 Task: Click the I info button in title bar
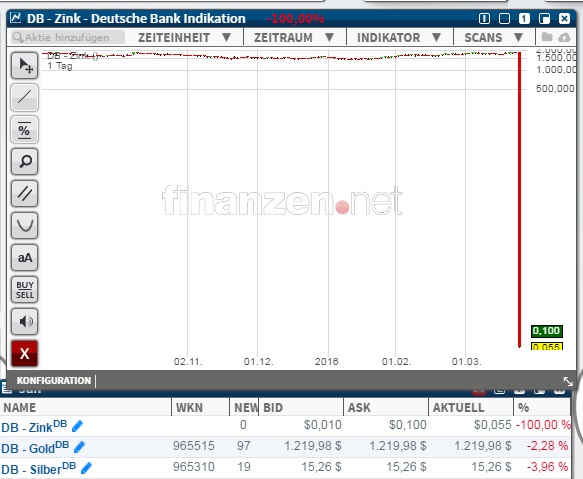484,18
